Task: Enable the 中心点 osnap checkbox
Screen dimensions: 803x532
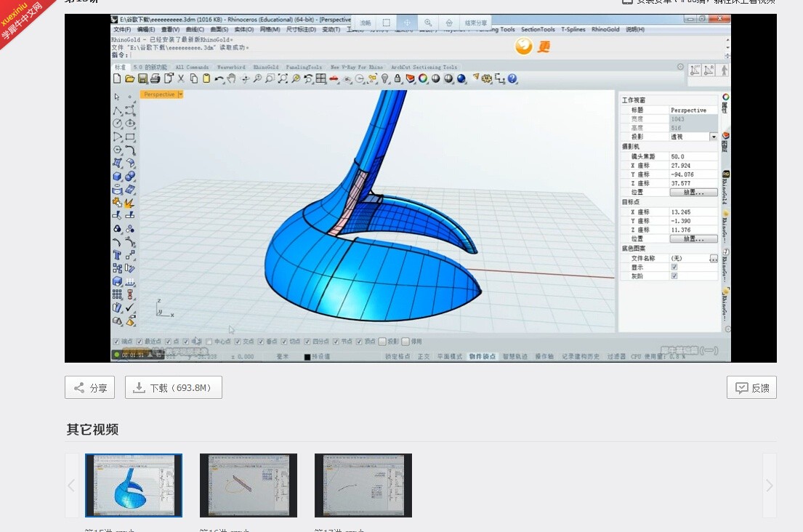Action: click(209, 342)
